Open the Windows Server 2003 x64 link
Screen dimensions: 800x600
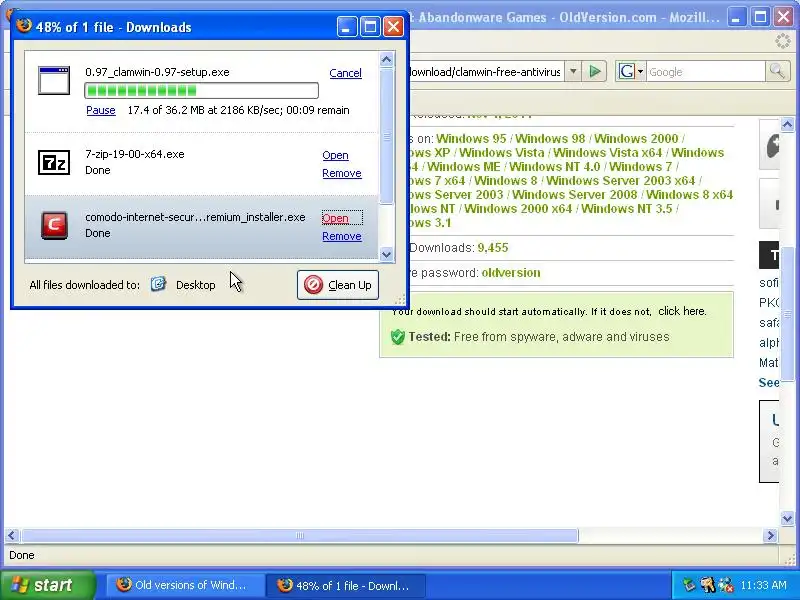click(620, 181)
